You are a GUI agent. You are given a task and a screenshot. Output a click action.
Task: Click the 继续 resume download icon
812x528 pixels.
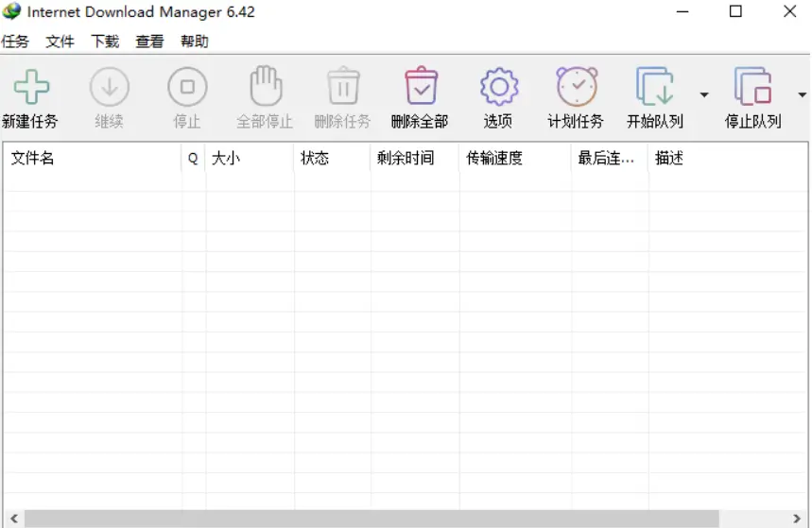coord(110,87)
